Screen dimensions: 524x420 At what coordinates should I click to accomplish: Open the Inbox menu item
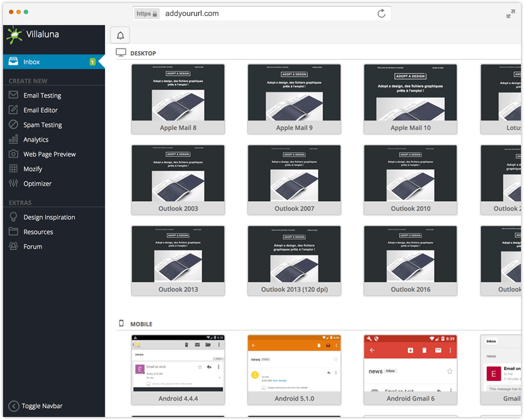pyautogui.click(x=54, y=62)
